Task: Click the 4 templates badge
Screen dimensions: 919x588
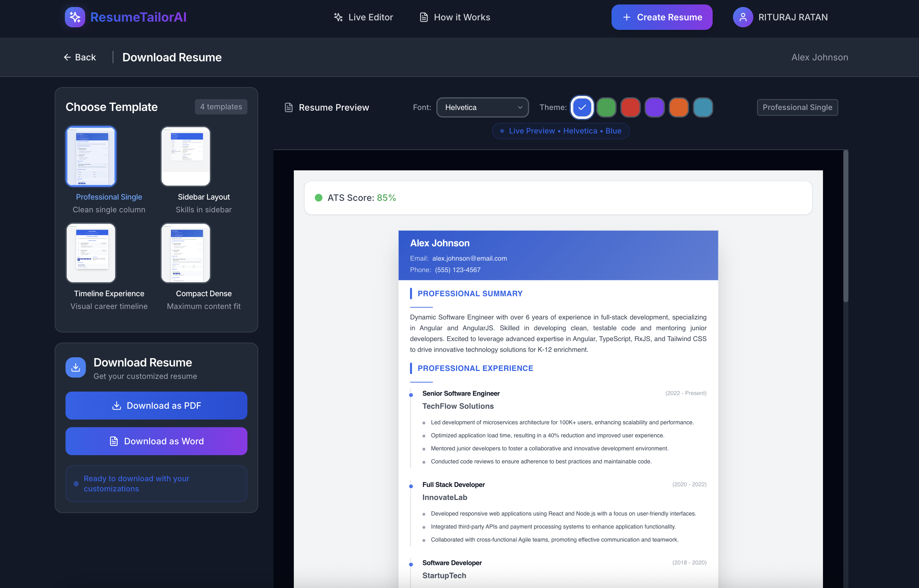Action: pos(221,107)
